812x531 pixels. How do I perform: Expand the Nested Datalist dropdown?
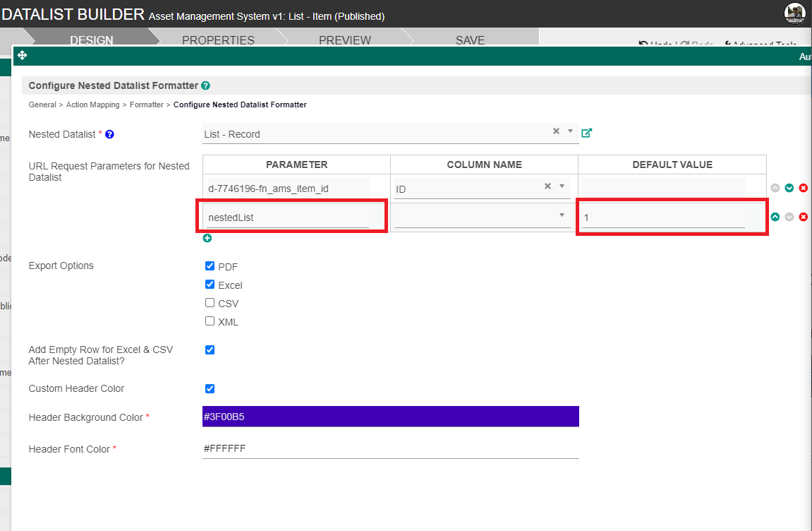[570, 131]
